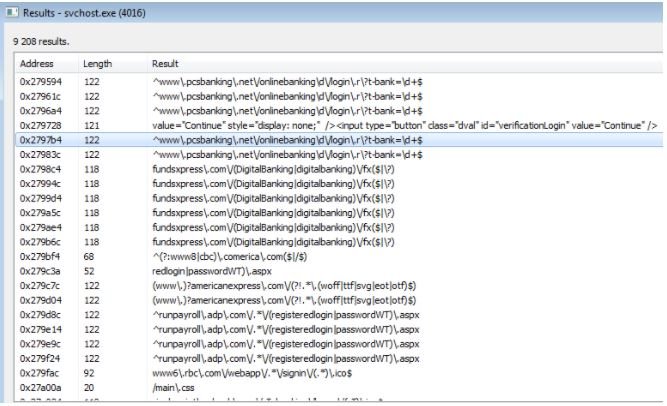The height and width of the screenshot is (406, 667).
Task: Select row with address 0x27961c
Action: [x=339, y=97]
